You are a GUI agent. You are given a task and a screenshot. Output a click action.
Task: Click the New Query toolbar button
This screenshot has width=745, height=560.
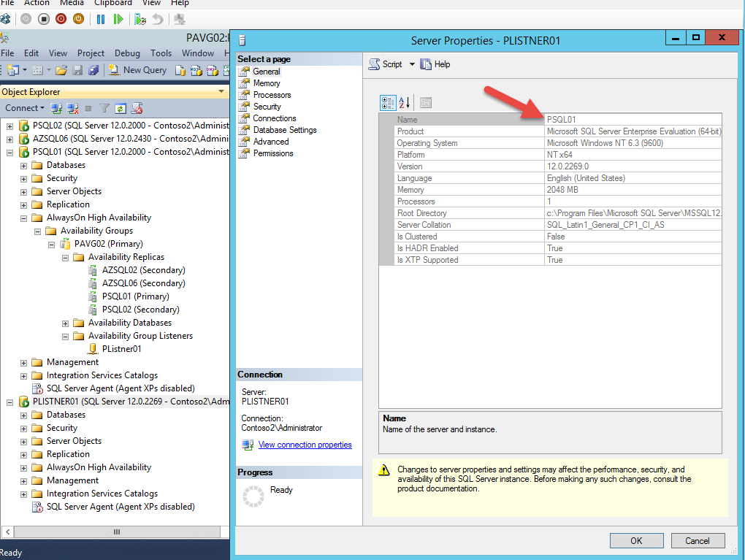click(x=138, y=70)
